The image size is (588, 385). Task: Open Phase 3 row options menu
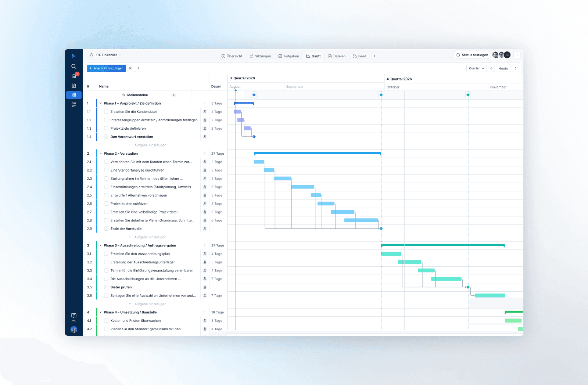pos(205,245)
